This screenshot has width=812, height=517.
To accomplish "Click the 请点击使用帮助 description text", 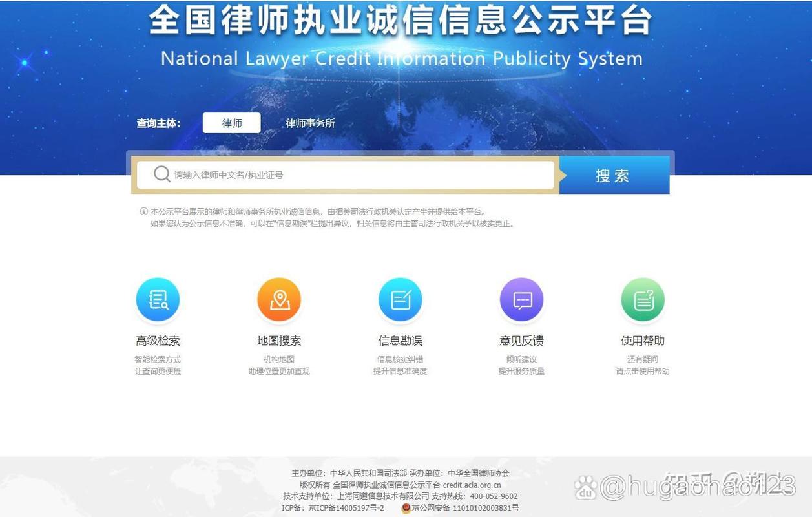I will click(x=643, y=371).
